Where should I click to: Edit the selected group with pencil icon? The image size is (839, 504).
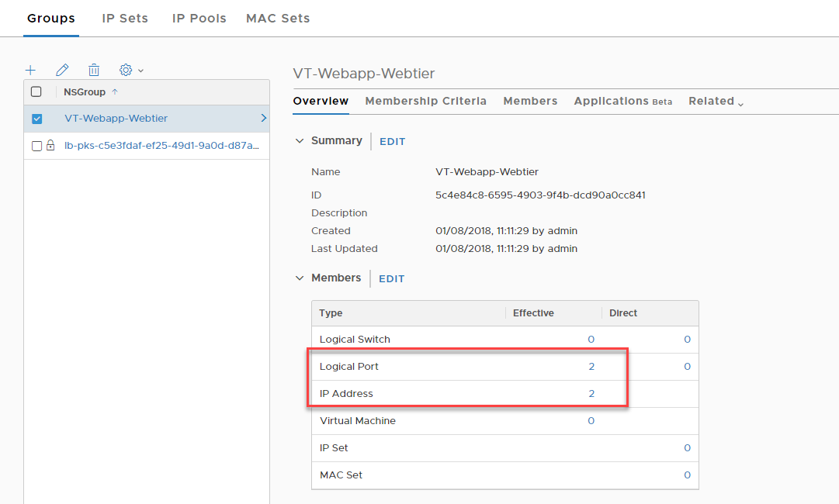pyautogui.click(x=62, y=70)
